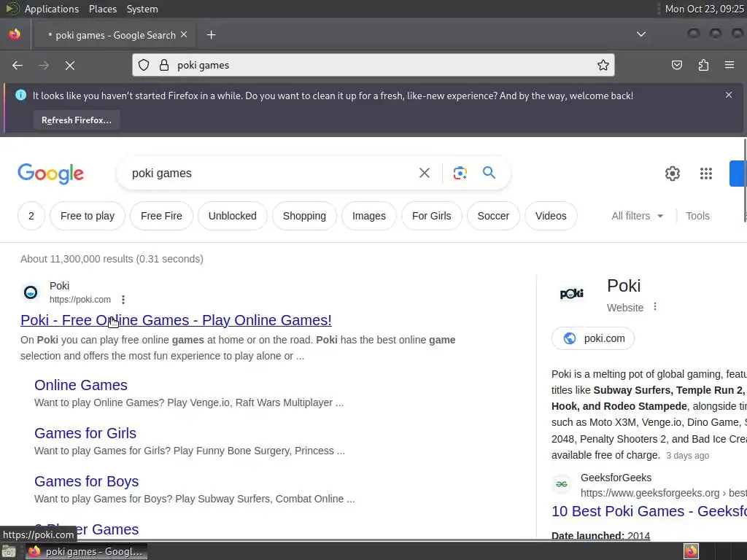Open the Games for Boys sitelink
The width and height of the screenshot is (747, 560).
[87, 481]
